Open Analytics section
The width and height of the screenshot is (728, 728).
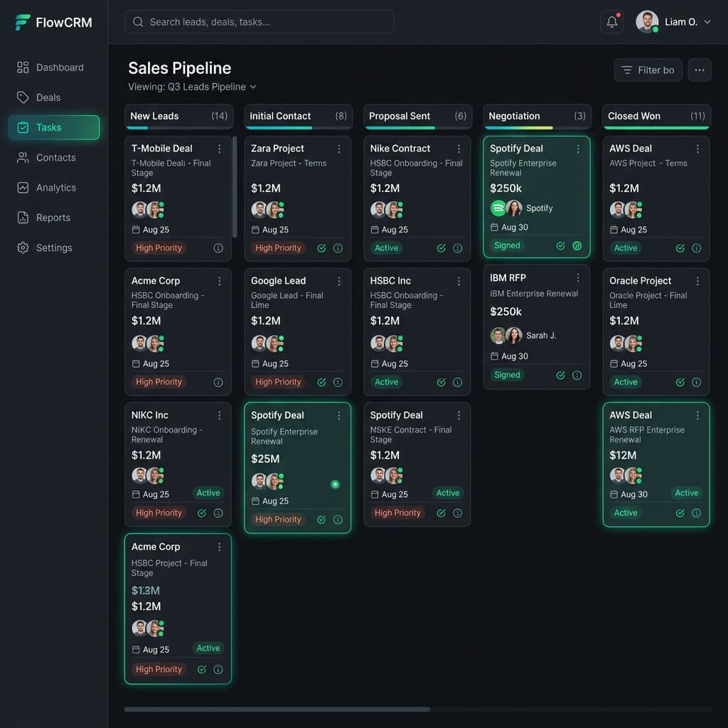pos(54,188)
